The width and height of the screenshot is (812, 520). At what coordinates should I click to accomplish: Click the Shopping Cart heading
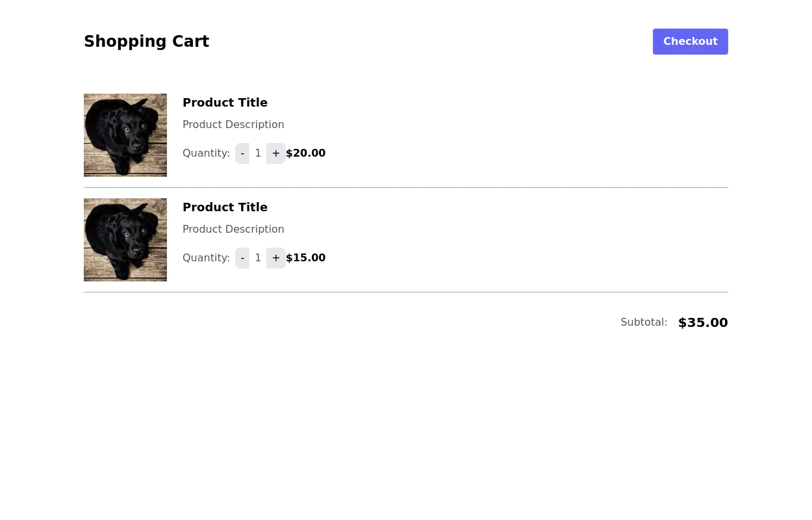coord(146,42)
